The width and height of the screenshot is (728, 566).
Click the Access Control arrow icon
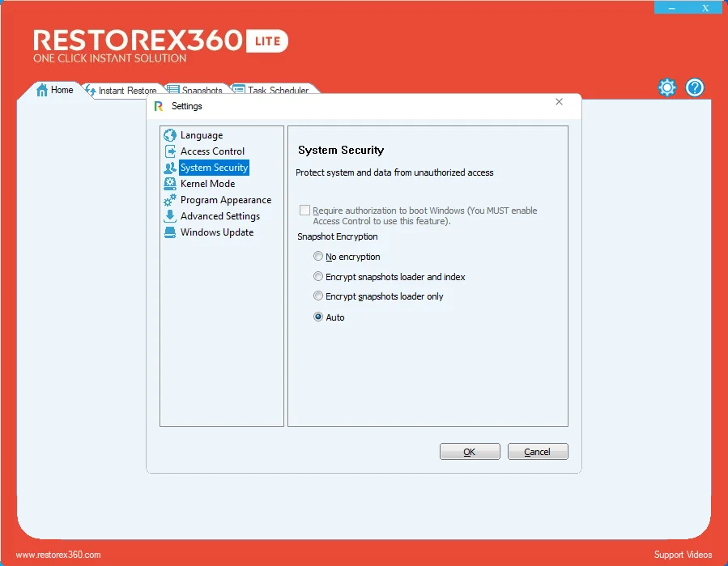[x=170, y=151]
